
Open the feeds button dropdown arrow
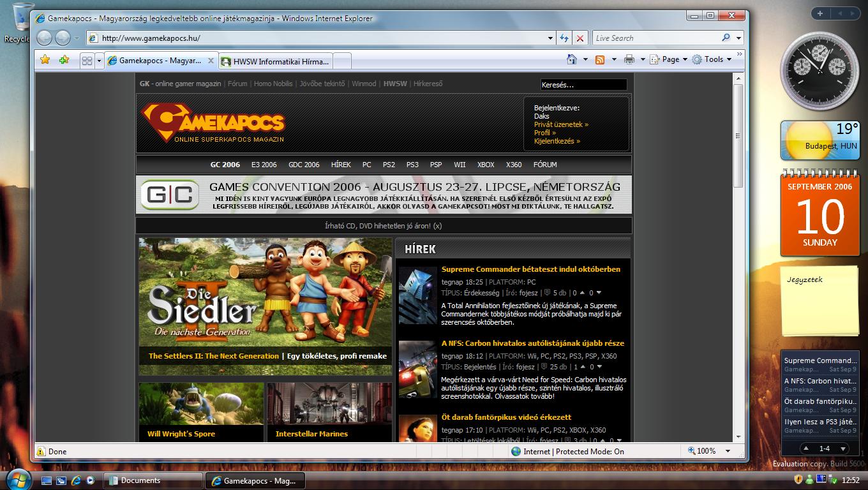[614, 59]
